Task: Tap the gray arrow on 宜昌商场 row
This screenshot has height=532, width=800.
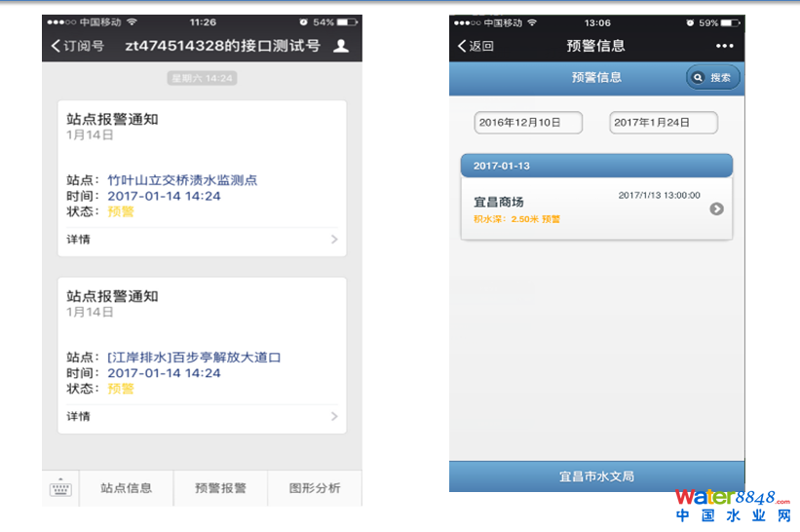Action: (x=716, y=209)
